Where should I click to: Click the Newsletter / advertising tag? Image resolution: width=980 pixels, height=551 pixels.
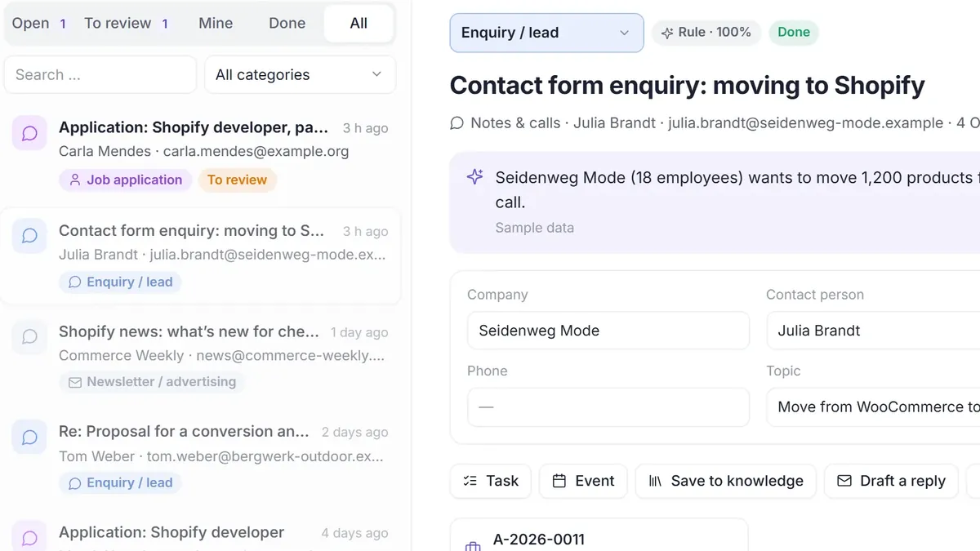click(x=152, y=381)
